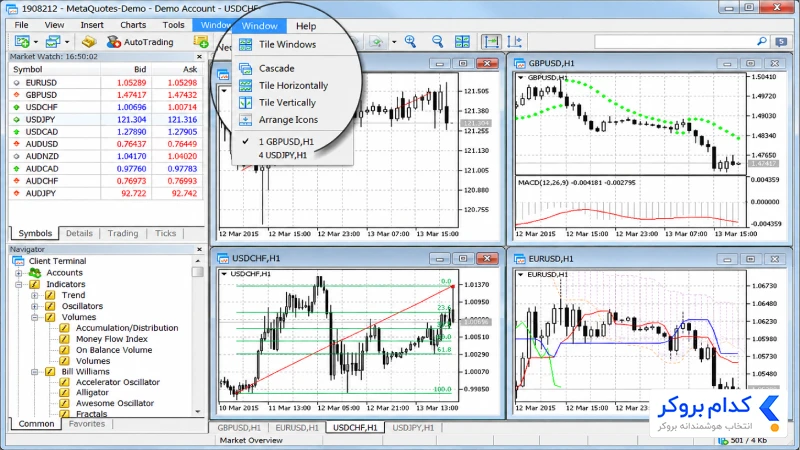Select the Tile Vertically menu icon

tap(245, 103)
